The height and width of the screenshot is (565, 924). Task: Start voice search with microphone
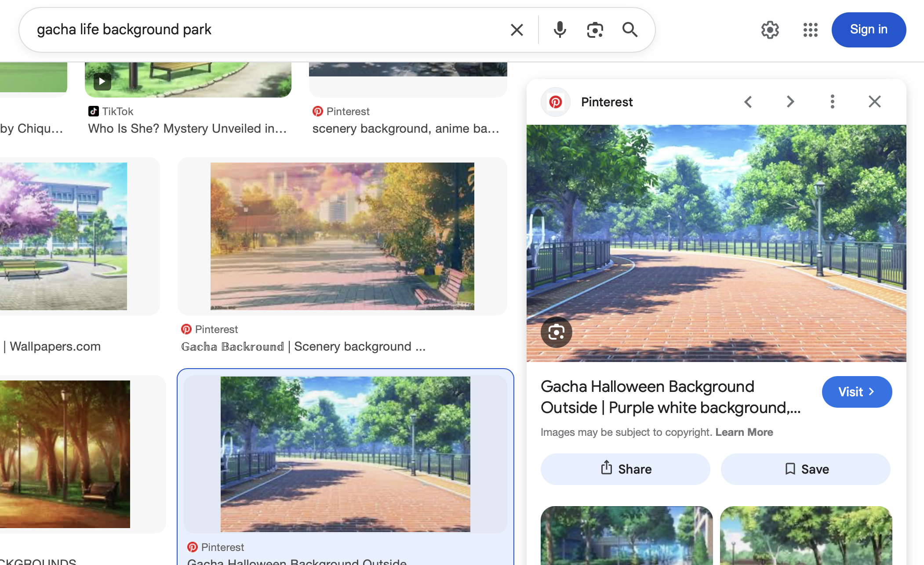(x=560, y=30)
